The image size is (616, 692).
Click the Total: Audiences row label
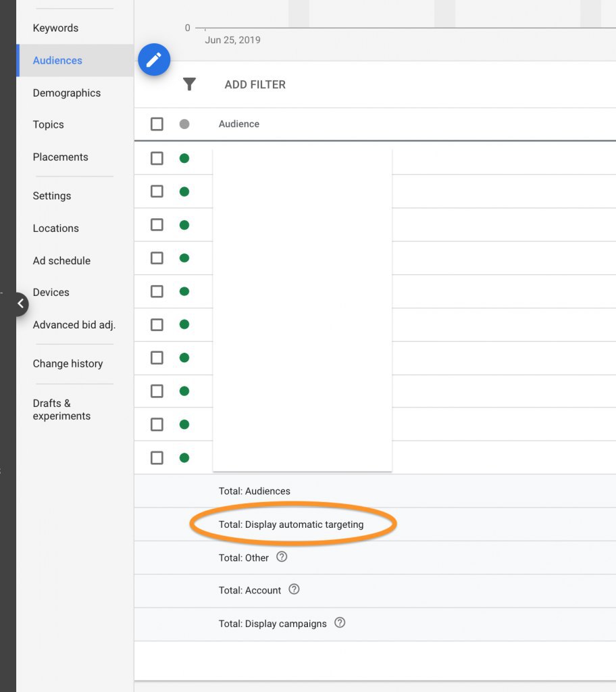[x=255, y=491]
